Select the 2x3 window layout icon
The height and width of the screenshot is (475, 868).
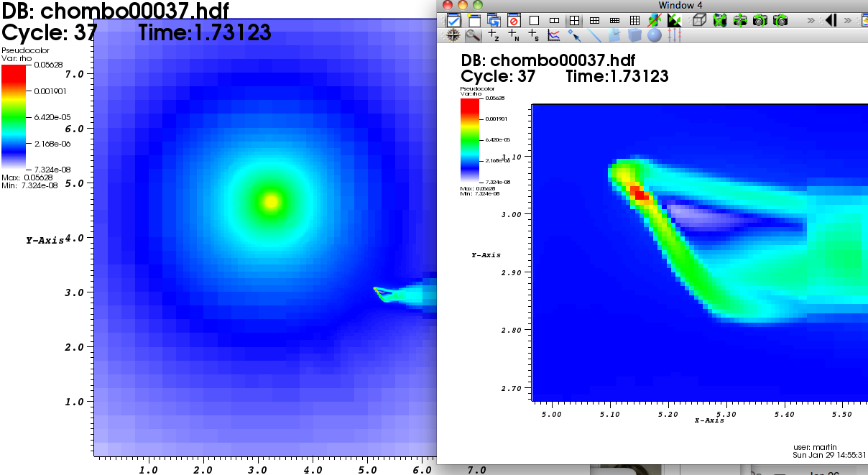(x=594, y=20)
